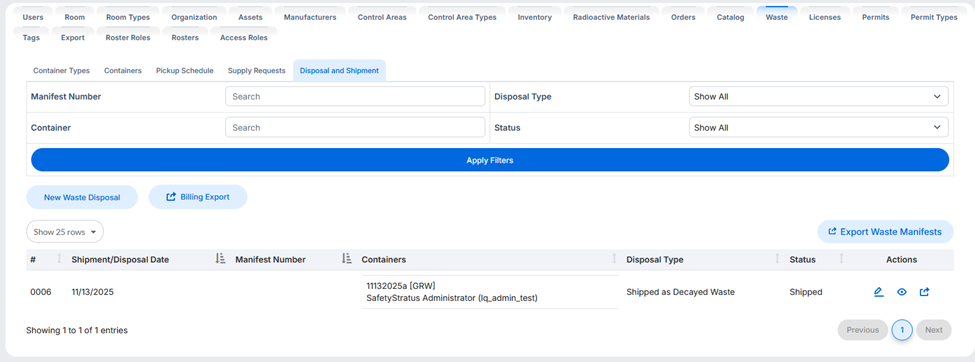This screenshot has height=362, width=975.
Task: Open the Control Area Types tab
Action: (x=462, y=17)
